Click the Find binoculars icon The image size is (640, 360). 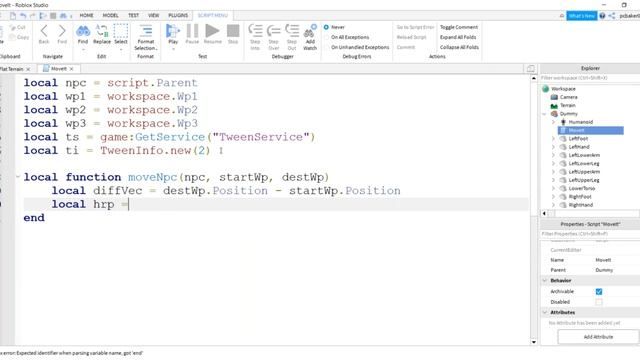[x=83, y=31]
